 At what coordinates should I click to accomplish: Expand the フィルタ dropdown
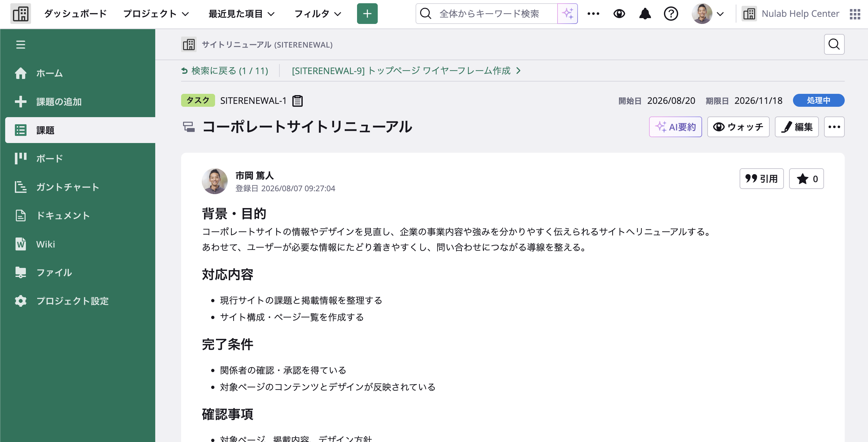[x=318, y=14]
